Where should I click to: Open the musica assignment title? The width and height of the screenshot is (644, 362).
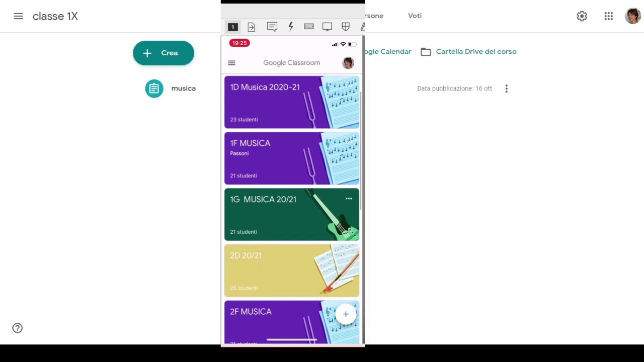click(184, 88)
